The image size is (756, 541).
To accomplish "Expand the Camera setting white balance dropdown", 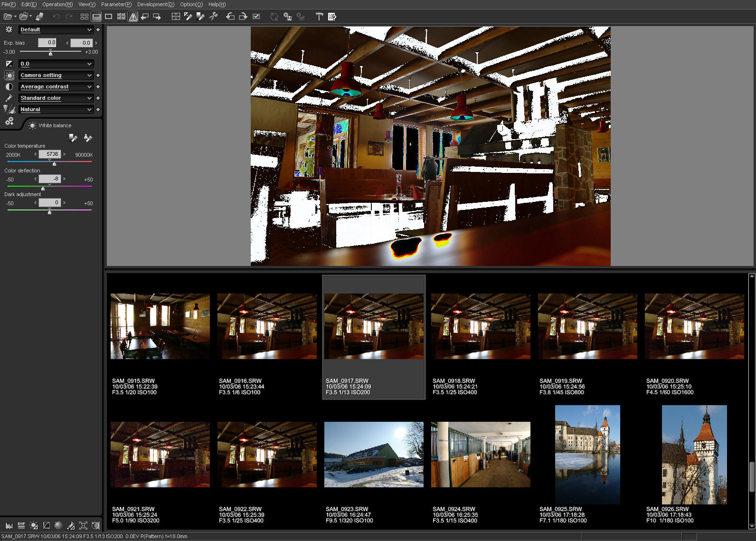I will pos(89,76).
